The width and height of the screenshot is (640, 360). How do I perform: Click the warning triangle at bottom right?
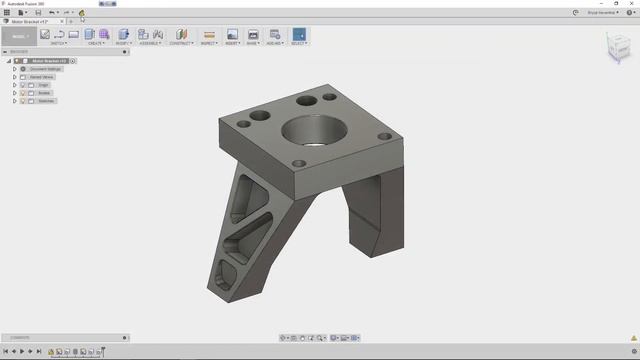634,338
